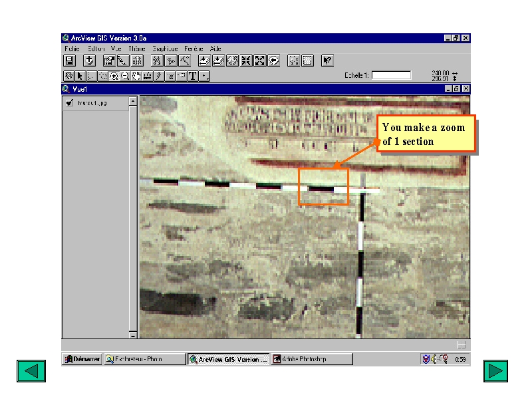Click Zoom to Previous Extent icon
This screenshot has height=399, width=532.
(x=274, y=61)
